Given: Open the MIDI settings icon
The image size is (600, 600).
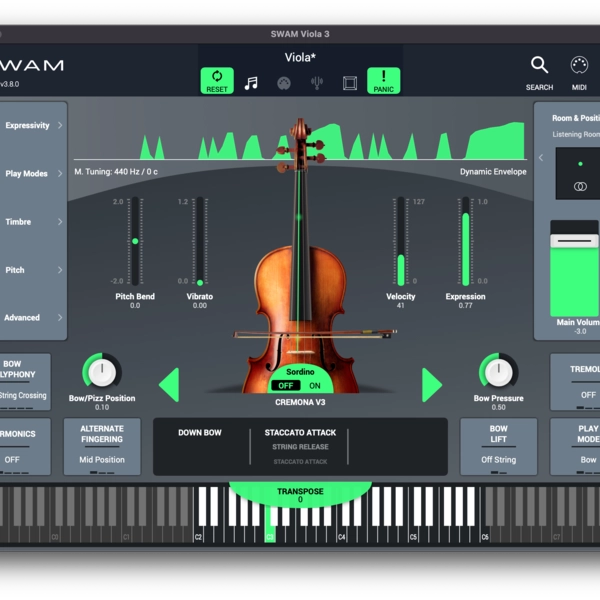Looking at the screenshot, I should (579, 72).
